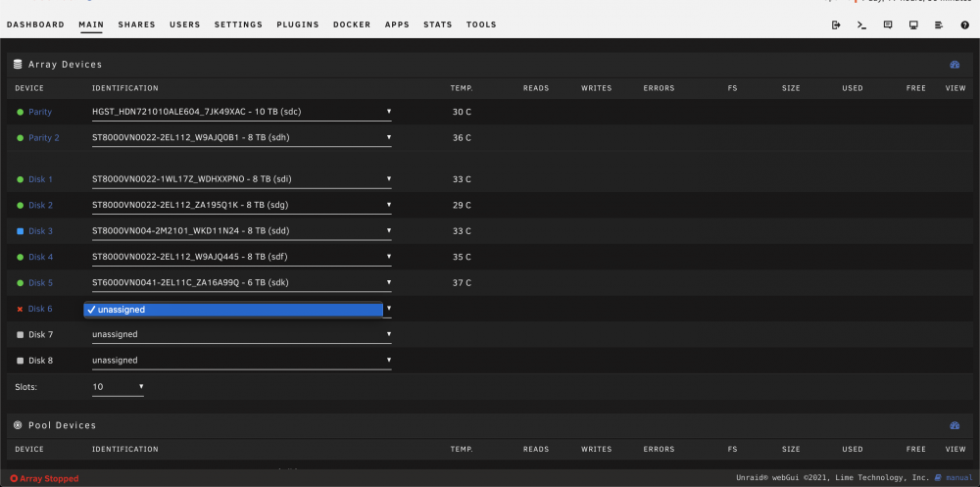Click the info monitor icon
Viewport: 980px width, 487px height.
click(x=913, y=25)
